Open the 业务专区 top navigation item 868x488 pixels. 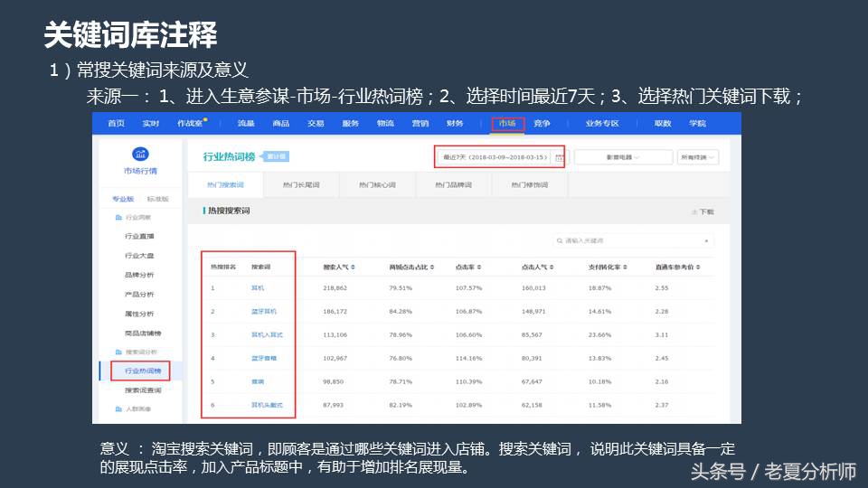602,124
